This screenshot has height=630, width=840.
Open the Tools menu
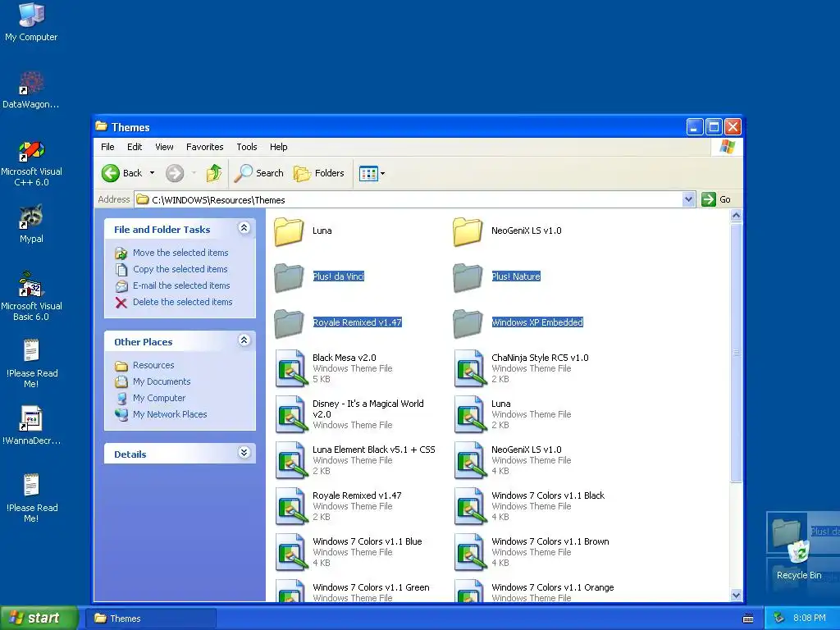pos(247,147)
